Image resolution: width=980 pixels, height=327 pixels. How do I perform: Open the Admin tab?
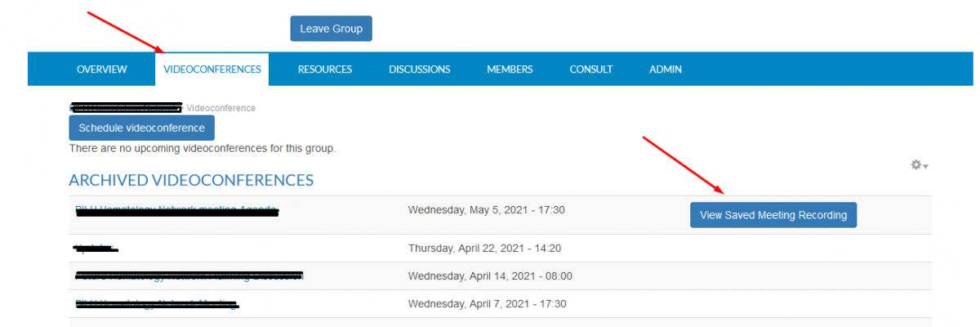[x=665, y=69]
